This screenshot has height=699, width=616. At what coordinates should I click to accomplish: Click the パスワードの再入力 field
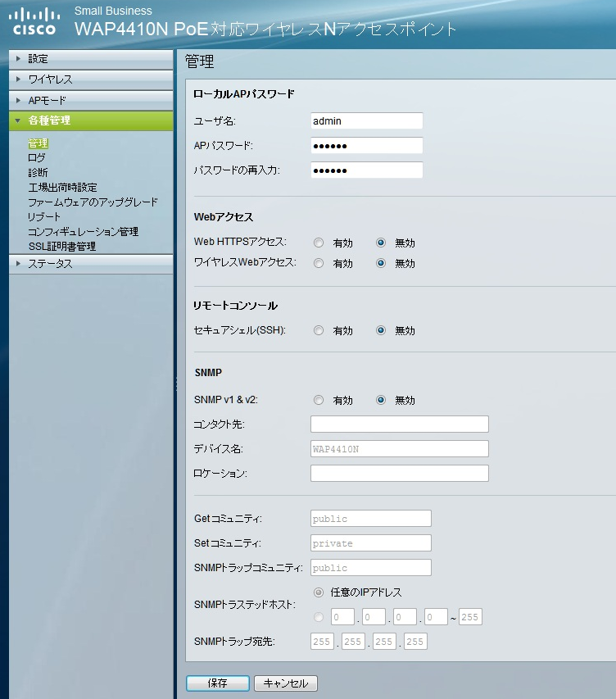pyautogui.click(x=366, y=170)
